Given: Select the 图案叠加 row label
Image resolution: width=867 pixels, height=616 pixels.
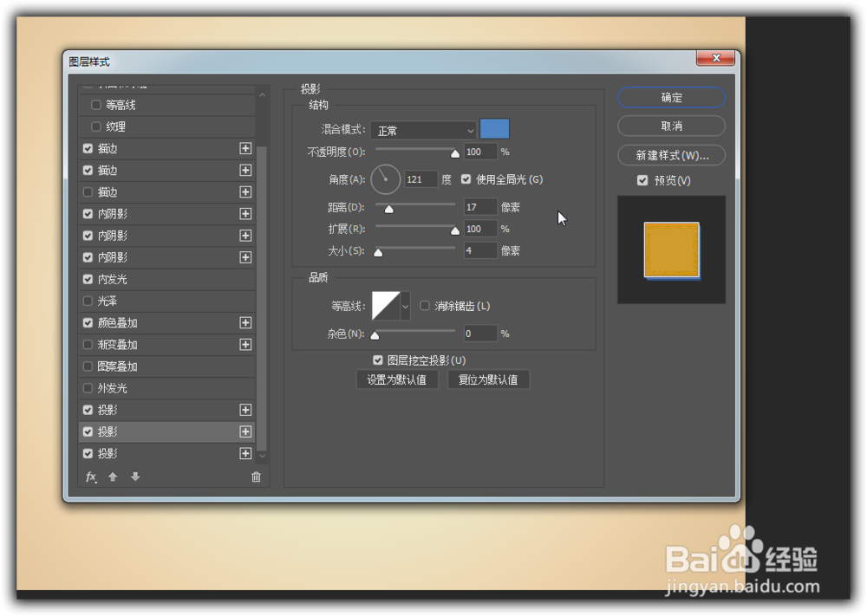Looking at the screenshot, I should [x=117, y=366].
